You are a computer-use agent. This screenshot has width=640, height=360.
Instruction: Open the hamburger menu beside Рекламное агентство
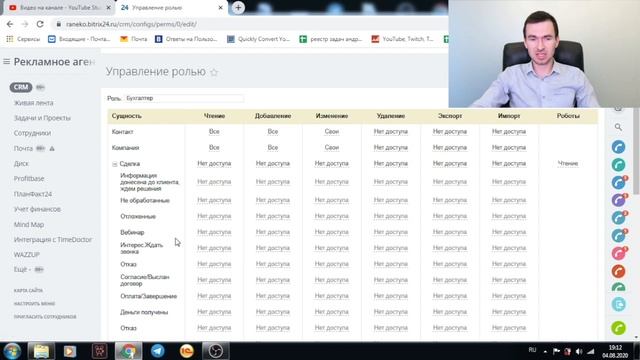pyautogui.click(x=7, y=62)
